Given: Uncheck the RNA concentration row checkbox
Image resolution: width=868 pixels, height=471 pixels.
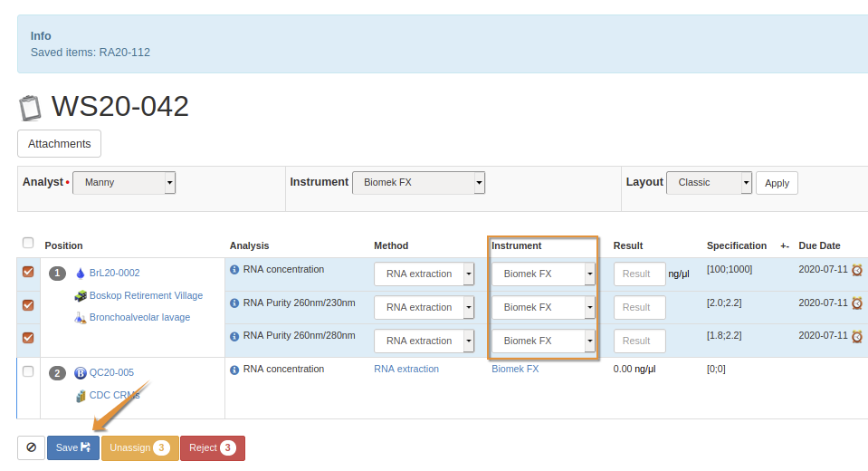Looking at the screenshot, I should click(28, 272).
